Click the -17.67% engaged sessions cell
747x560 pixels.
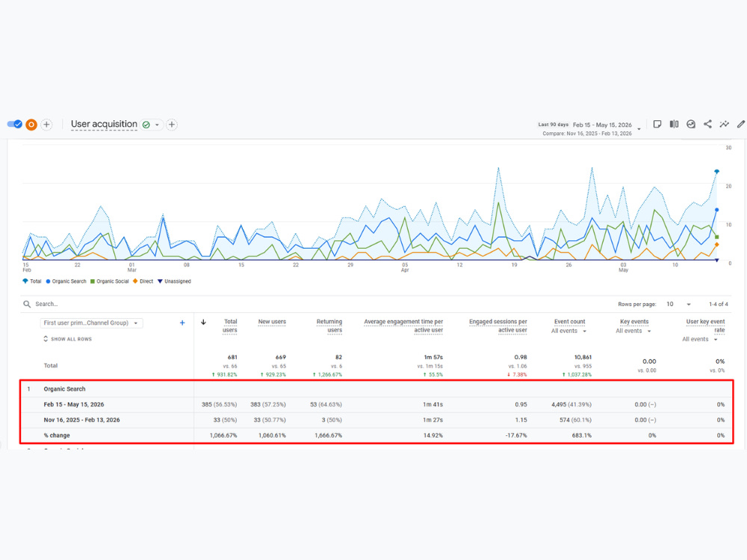click(x=516, y=436)
